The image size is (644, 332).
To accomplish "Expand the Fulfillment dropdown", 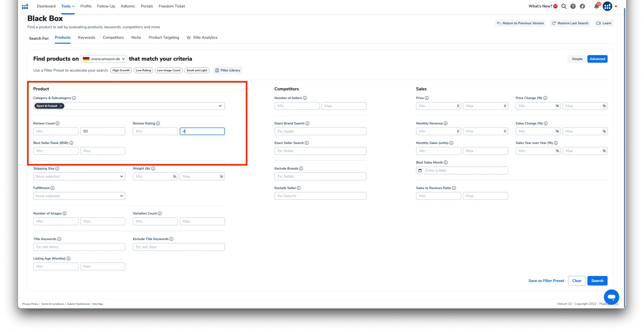I will click(x=79, y=196).
